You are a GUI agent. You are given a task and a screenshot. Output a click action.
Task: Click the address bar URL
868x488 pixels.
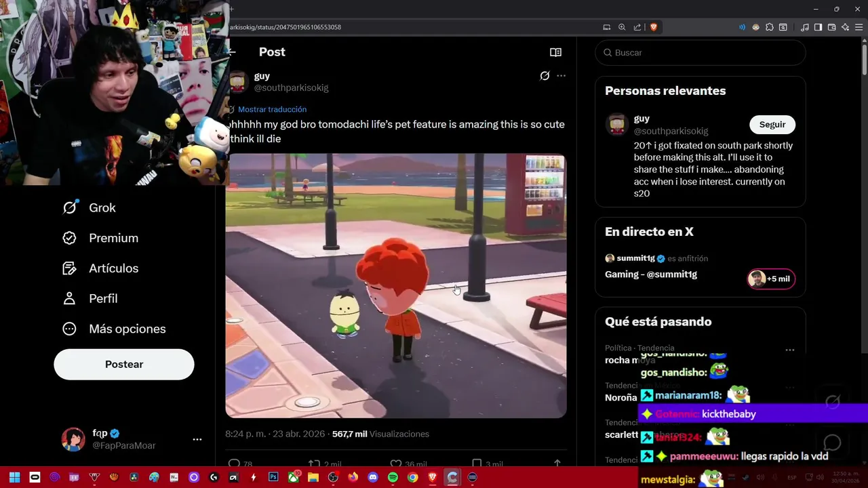(x=285, y=27)
